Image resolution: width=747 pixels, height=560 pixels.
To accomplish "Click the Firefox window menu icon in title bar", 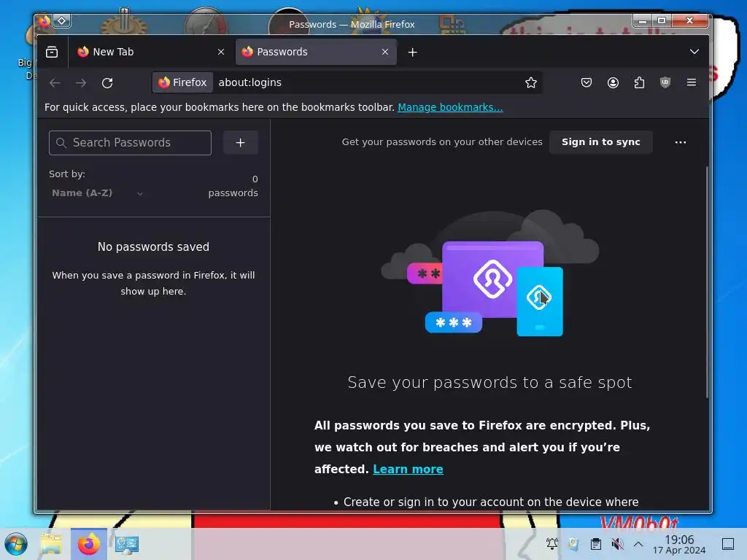I will (44, 21).
